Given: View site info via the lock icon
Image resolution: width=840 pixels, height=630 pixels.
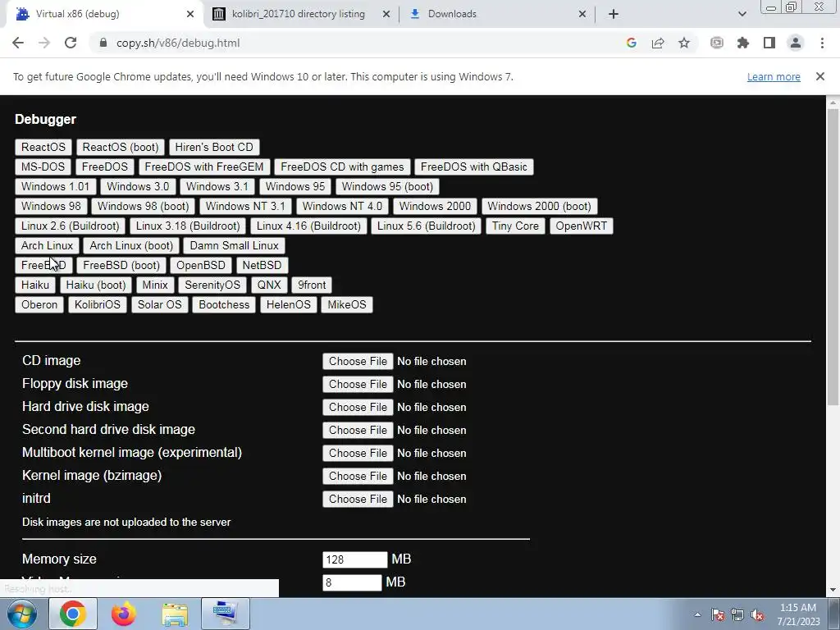Looking at the screenshot, I should click(103, 43).
